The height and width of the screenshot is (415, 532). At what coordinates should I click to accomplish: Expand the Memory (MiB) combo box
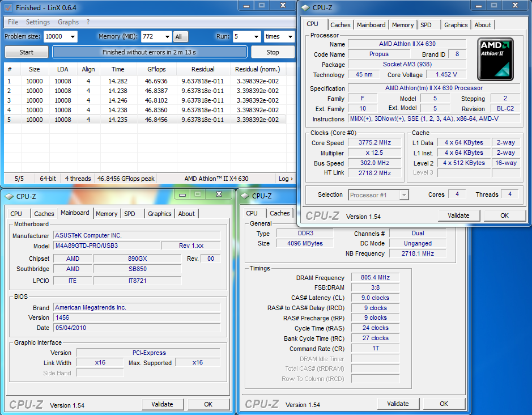click(x=167, y=37)
